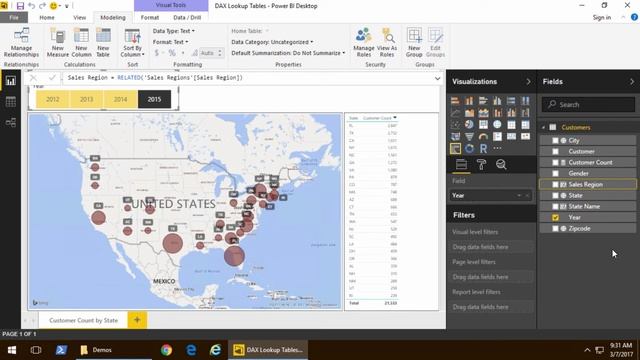The image size is (640, 360).
Task: Click the Fields search box
Action: (588, 104)
